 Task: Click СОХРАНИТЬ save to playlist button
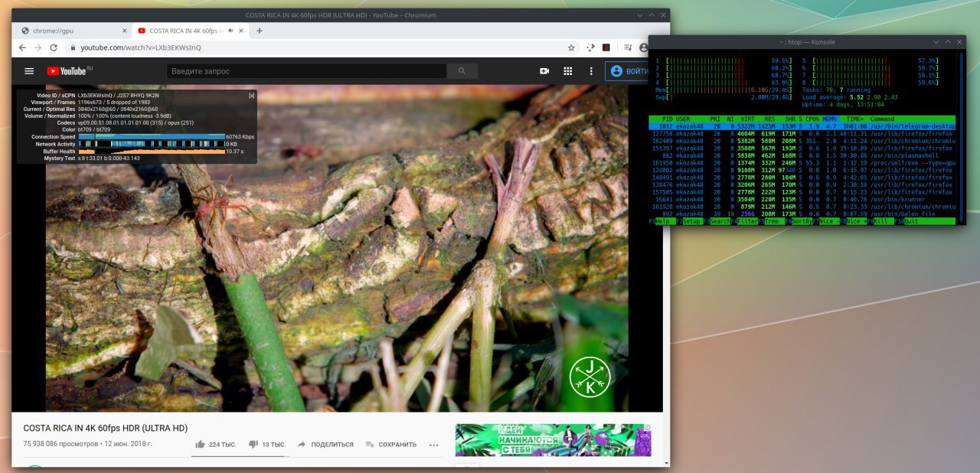(x=391, y=444)
